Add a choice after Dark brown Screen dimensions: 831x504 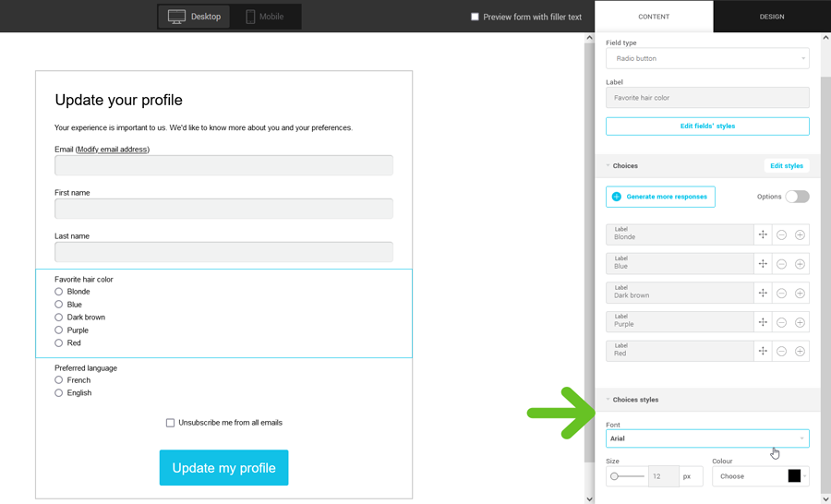(800, 294)
